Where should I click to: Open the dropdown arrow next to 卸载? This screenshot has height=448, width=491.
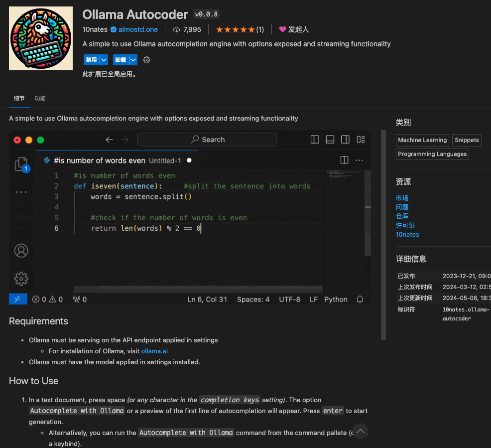[x=133, y=60]
